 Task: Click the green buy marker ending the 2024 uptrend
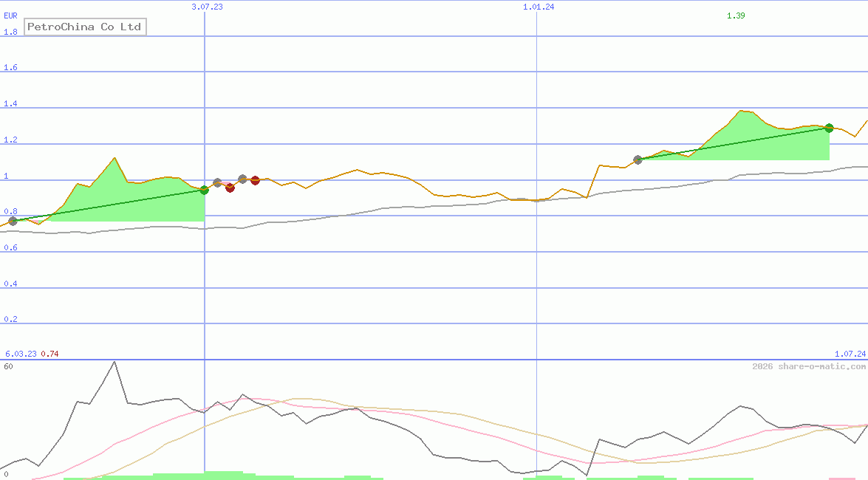tap(829, 127)
